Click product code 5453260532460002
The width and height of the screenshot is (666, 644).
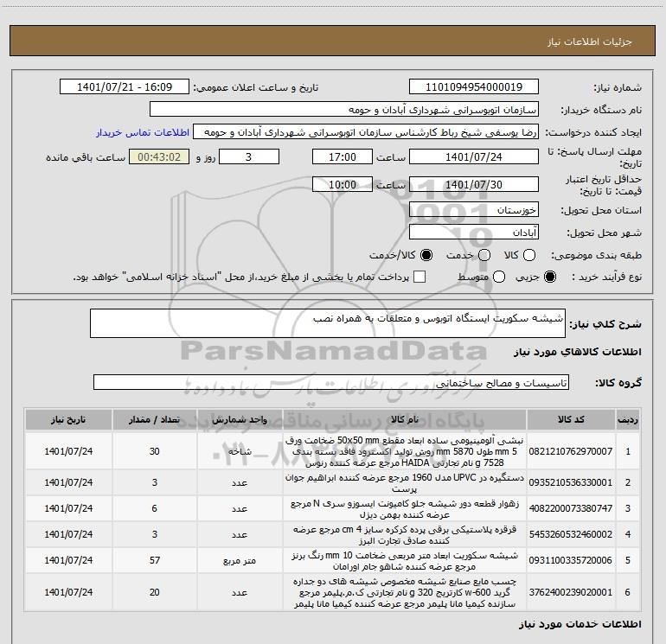pos(571,534)
